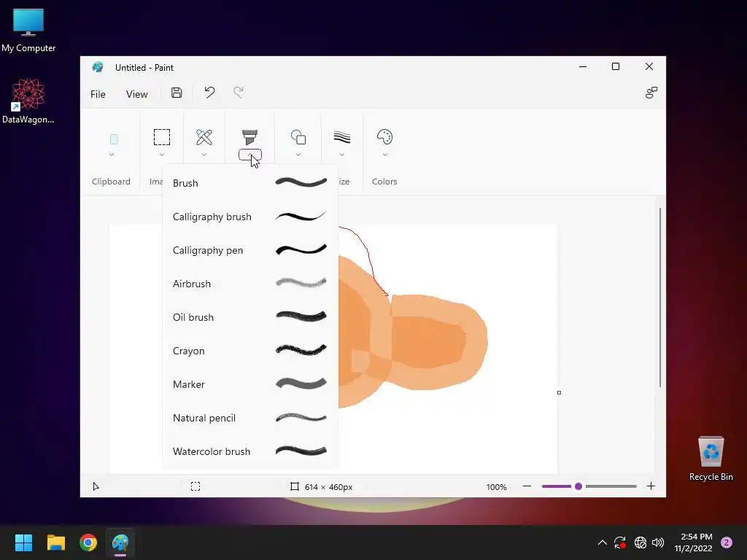
Task: Open the Colors palette icon
Action: click(384, 137)
